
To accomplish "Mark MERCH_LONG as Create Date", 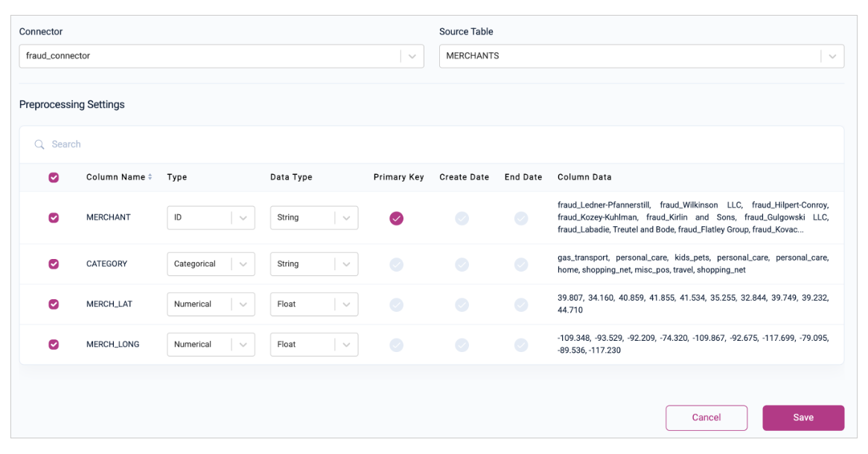I will coord(462,345).
